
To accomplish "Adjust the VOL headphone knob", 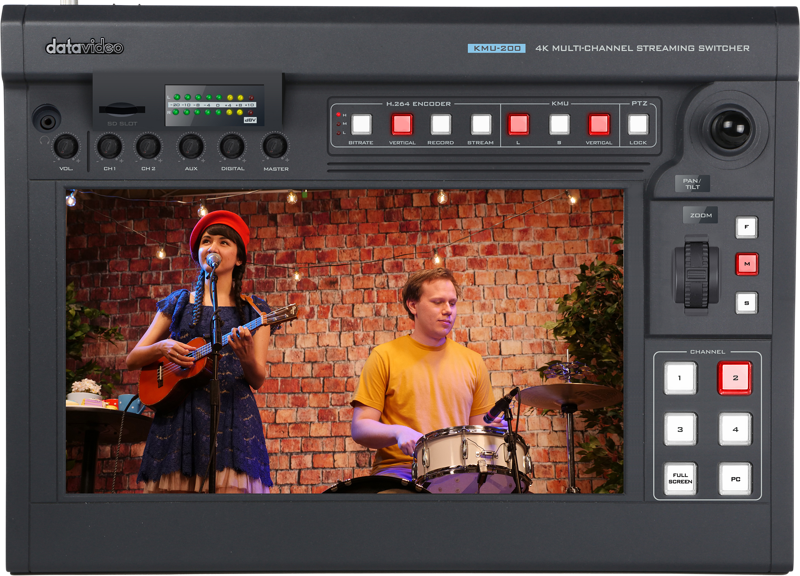I will (66, 147).
